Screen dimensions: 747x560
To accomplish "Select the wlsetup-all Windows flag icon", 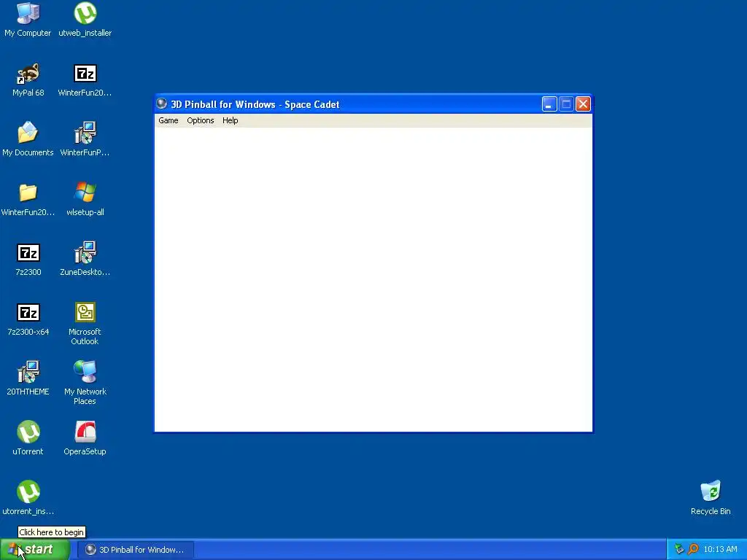I will coord(85,192).
